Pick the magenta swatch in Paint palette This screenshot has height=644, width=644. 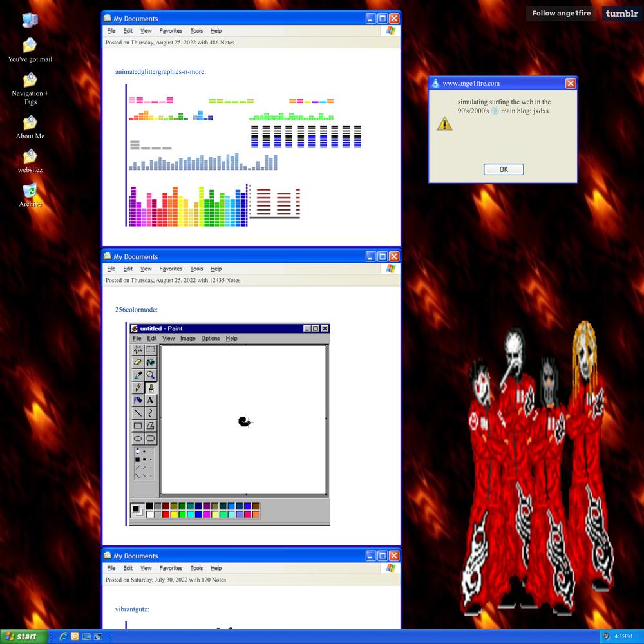[x=207, y=514]
